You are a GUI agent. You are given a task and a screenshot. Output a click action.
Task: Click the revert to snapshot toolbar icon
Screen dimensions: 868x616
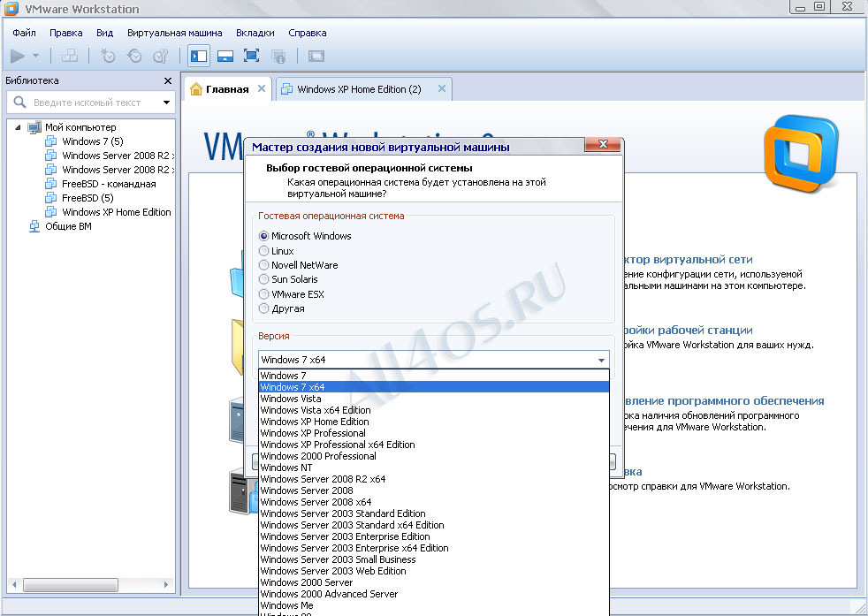point(134,56)
